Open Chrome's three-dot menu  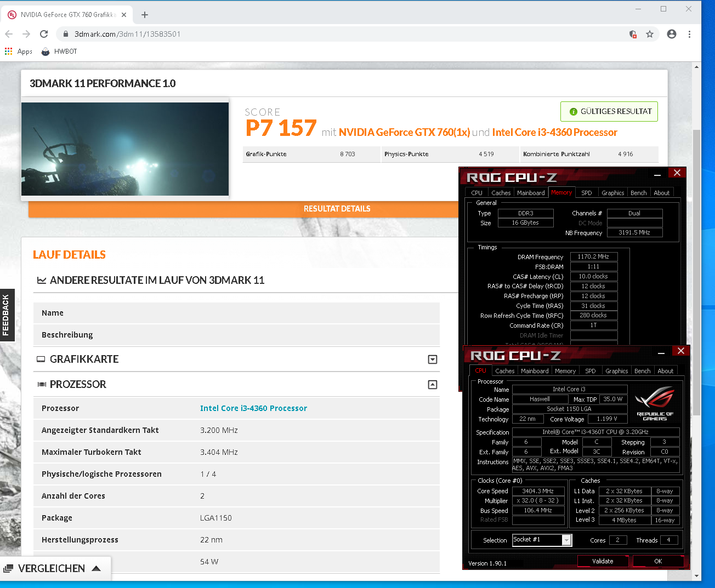689,34
